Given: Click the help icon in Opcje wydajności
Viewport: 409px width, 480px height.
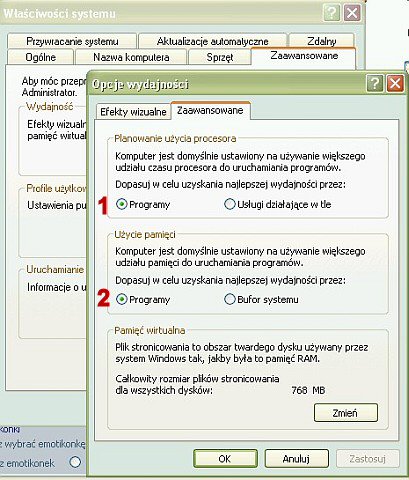Looking at the screenshot, I should (375, 83).
